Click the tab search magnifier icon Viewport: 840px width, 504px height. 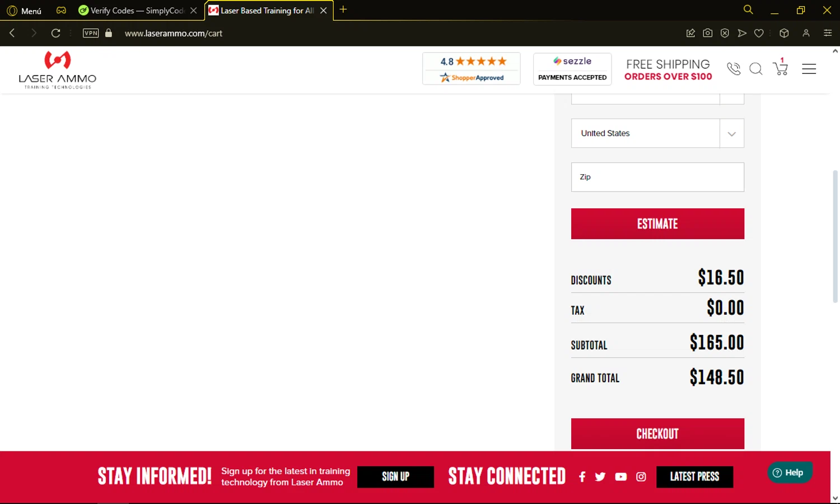tap(748, 10)
